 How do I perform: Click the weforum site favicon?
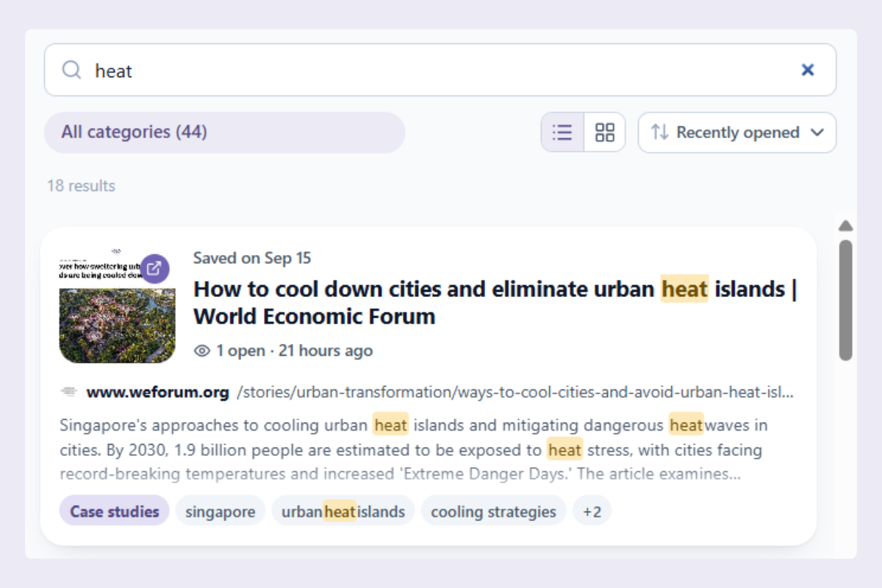(69, 392)
